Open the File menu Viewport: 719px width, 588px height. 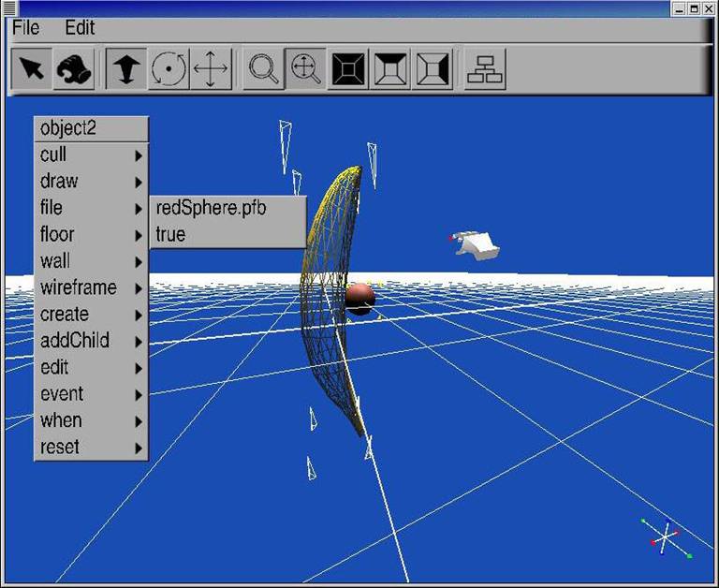pos(25,28)
